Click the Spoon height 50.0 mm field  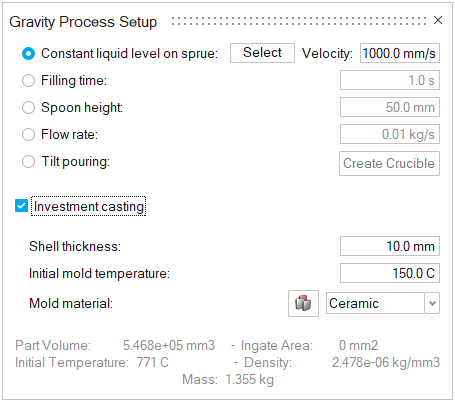coord(390,107)
